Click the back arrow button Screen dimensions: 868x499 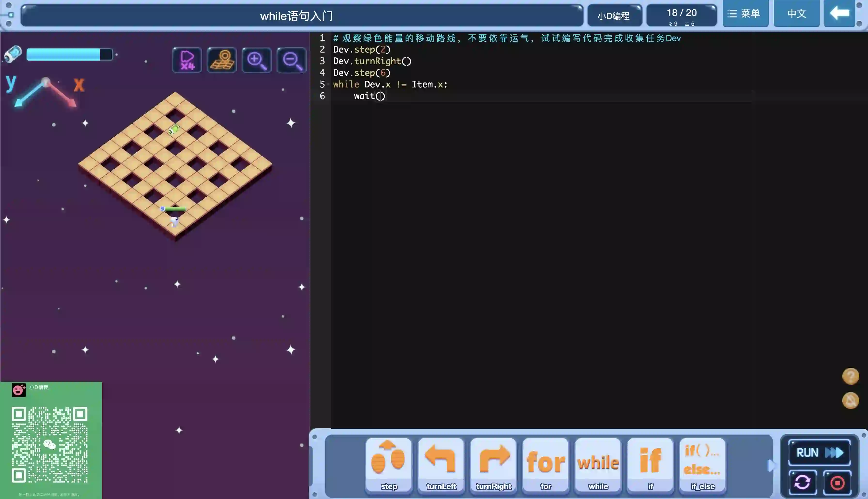pos(839,14)
